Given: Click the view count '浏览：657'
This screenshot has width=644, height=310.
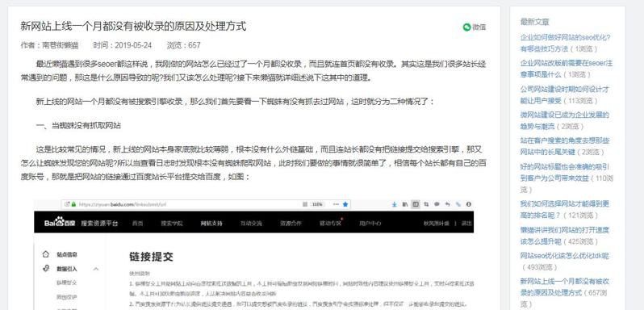Looking at the screenshot, I should [x=183, y=45].
